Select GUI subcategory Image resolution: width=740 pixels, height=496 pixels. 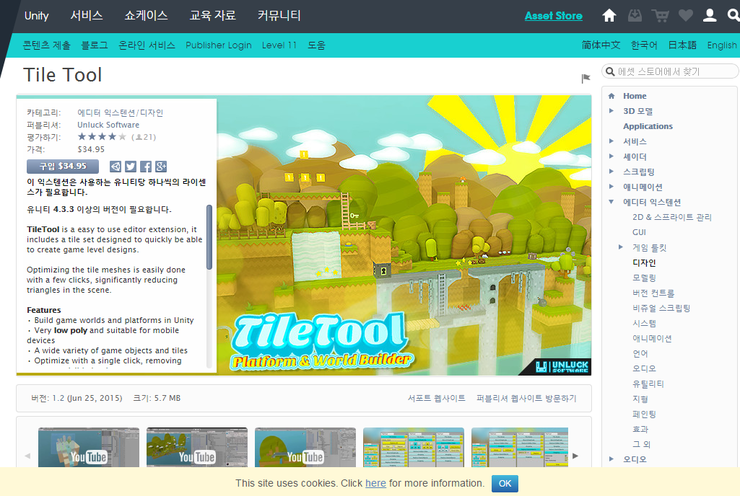pos(639,232)
